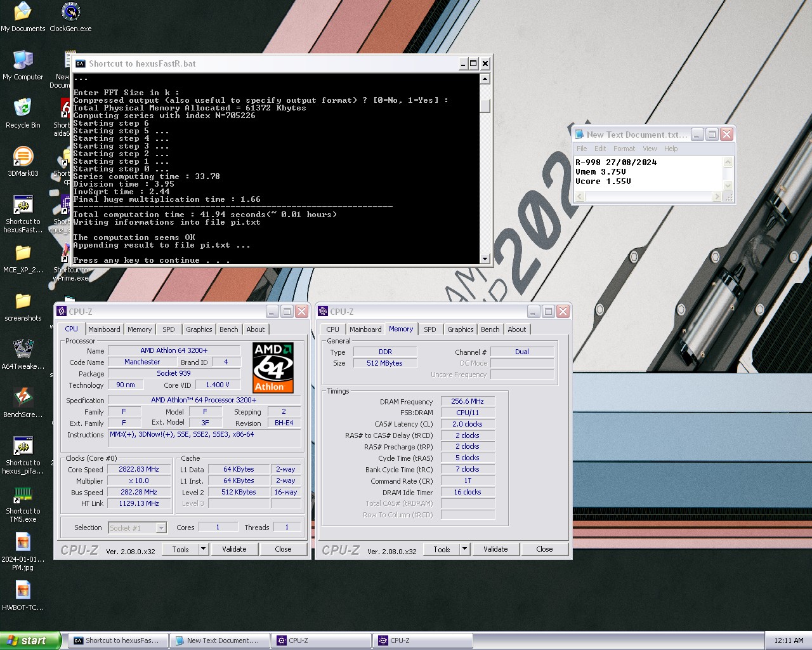Open the Socket #1 selection dropdown
Viewport: 812px width, 650px height.
[161, 527]
